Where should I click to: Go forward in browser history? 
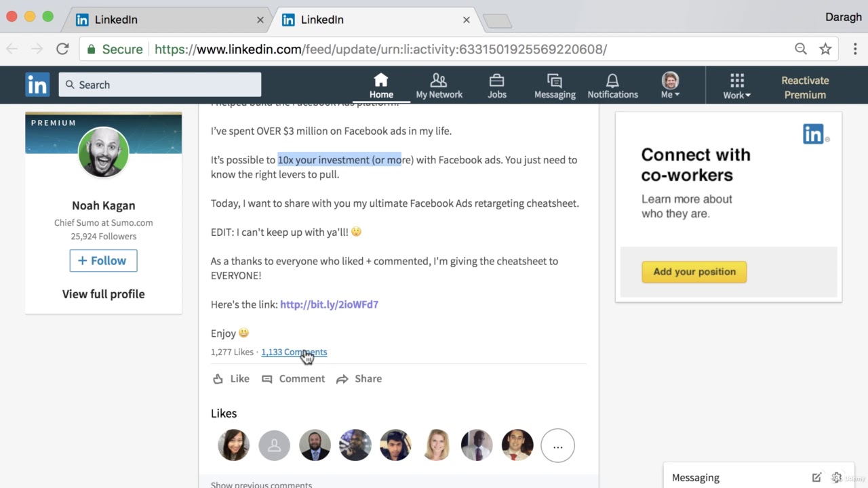point(37,49)
